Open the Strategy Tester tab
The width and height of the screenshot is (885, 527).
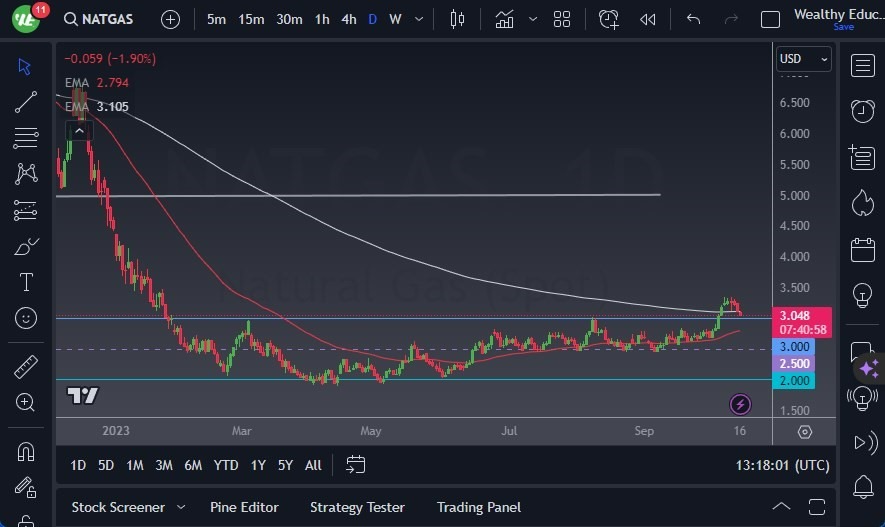(x=357, y=507)
